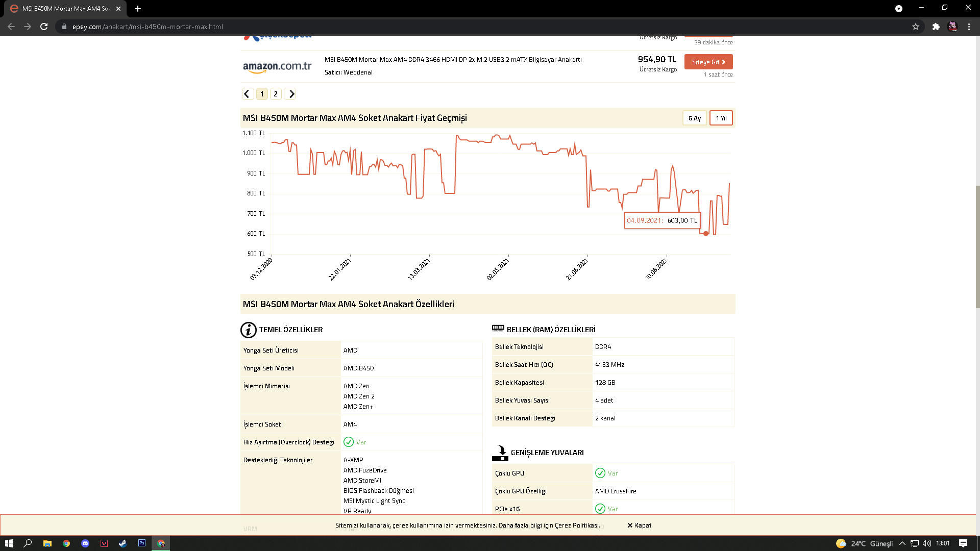Bookmark this page with star icon
Screen dimensions: 980x551
916,27
